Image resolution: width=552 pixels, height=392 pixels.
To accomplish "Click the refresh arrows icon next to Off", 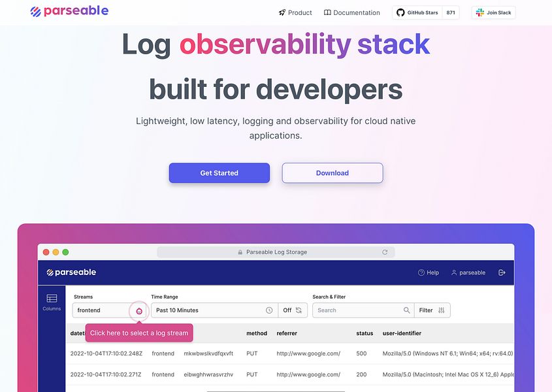I will pyautogui.click(x=299, y=310).
